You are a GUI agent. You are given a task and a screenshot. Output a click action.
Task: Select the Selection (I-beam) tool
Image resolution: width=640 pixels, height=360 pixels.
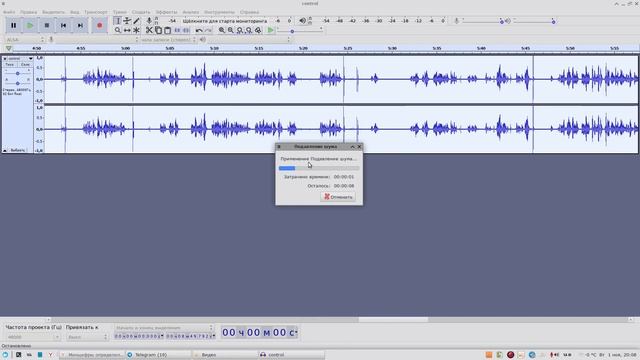tap(118, 21)
